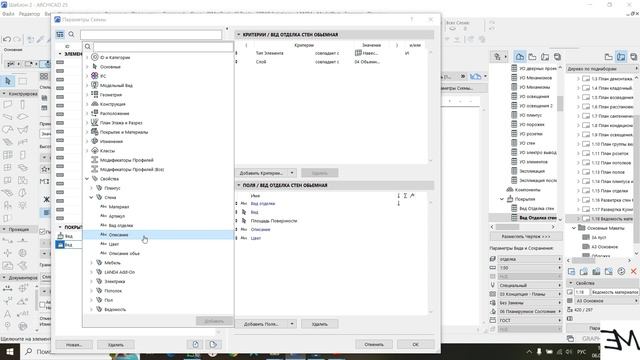The image size is (640, 360).
Task: Select the 'Тип Элемента' criteria row
Action: click(331, 53)
